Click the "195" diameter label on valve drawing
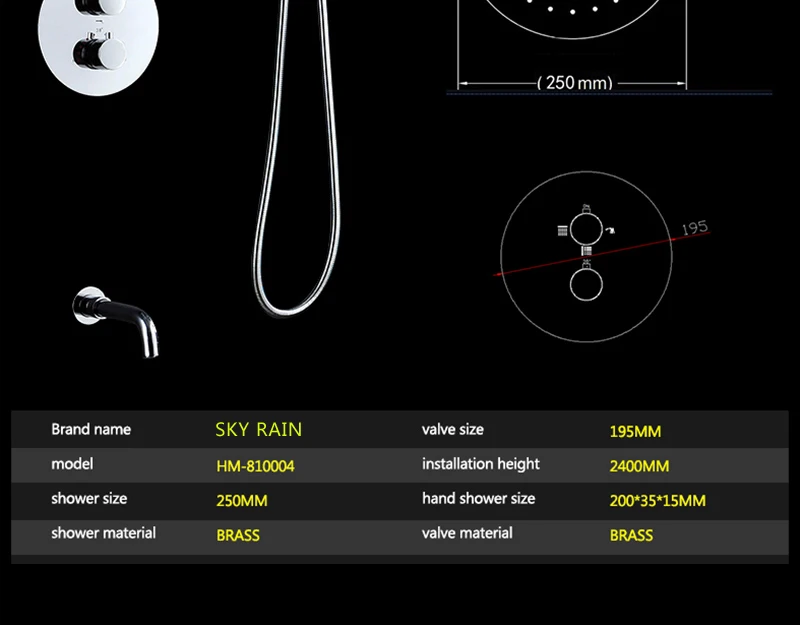800x625 pixels. pyautogui.click(x=695, y=228)
